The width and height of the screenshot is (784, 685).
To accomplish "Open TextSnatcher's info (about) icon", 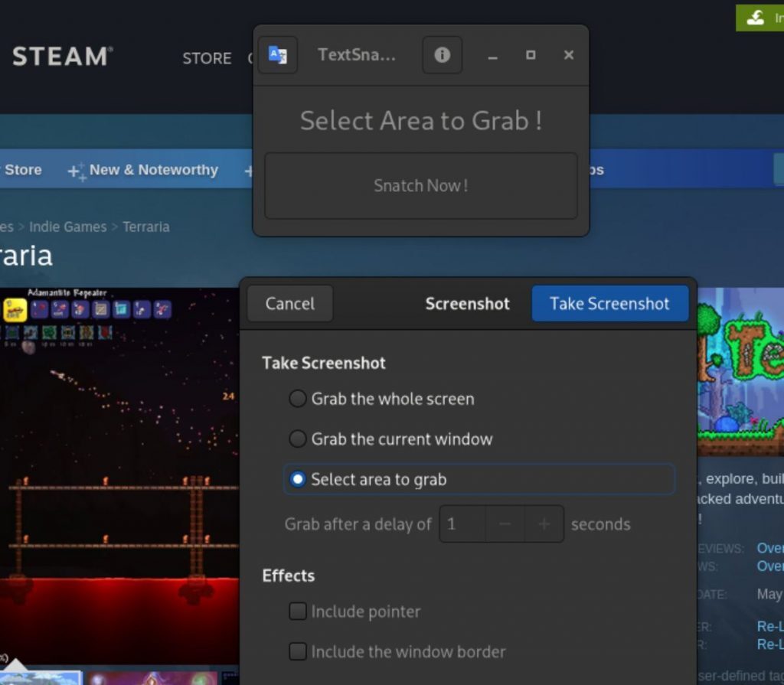I will pyautogui.click(x=442, y=55).
